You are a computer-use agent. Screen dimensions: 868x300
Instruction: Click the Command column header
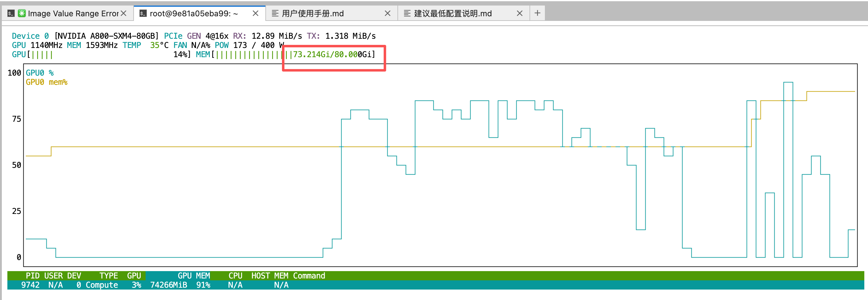tap(309, 276)
